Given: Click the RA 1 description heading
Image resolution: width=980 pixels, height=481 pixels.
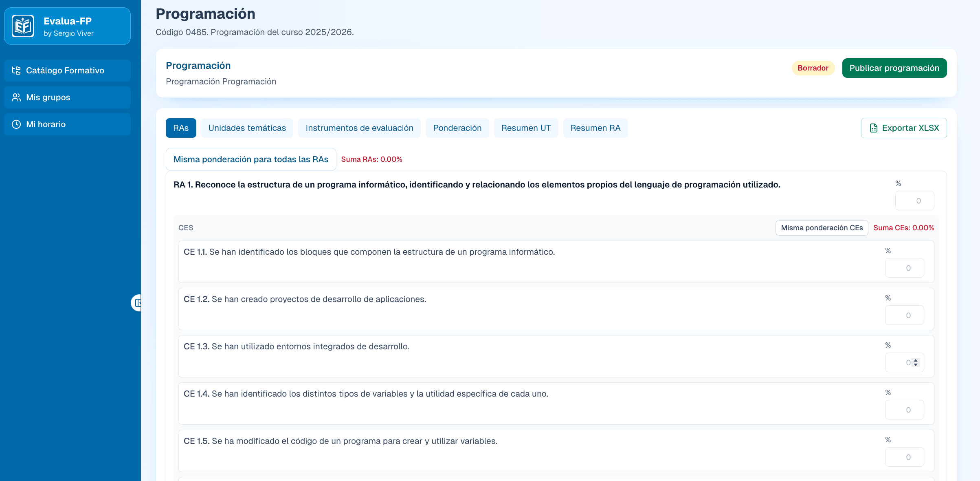Looking at the screenshot, I should pyautogui.click(x=477, y=185).
